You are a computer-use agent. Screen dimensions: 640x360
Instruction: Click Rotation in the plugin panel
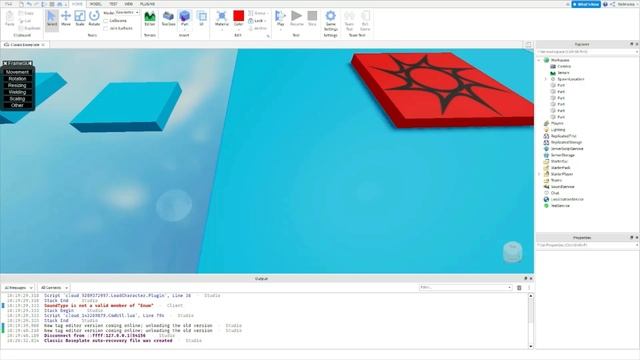pos(17,79)
